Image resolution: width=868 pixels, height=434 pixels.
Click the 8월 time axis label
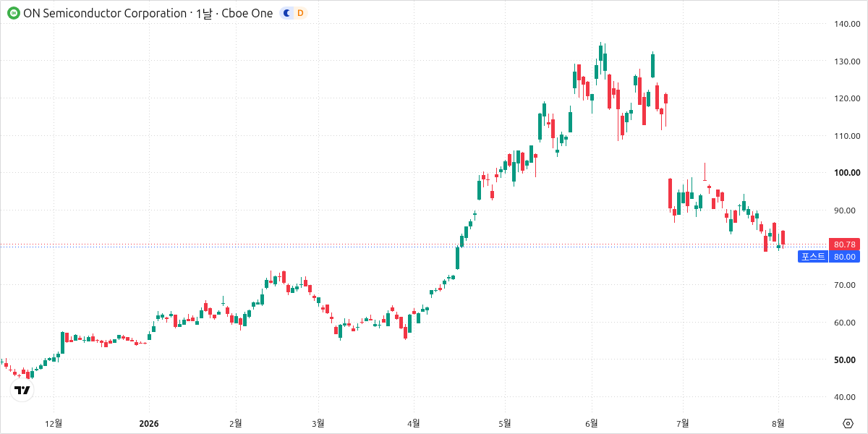point(778,423)
